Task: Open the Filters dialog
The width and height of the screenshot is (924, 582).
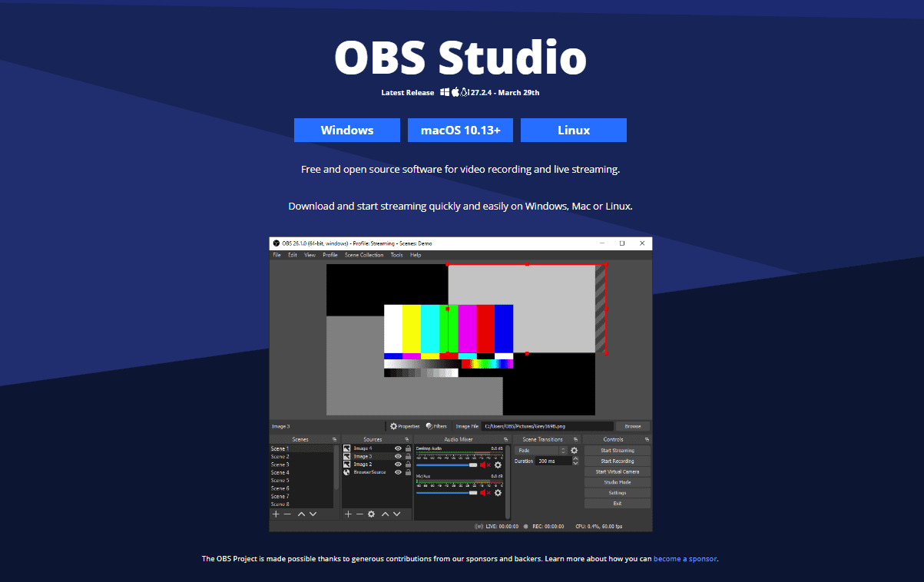Action: pyautogui.click(x=439, y=426)
